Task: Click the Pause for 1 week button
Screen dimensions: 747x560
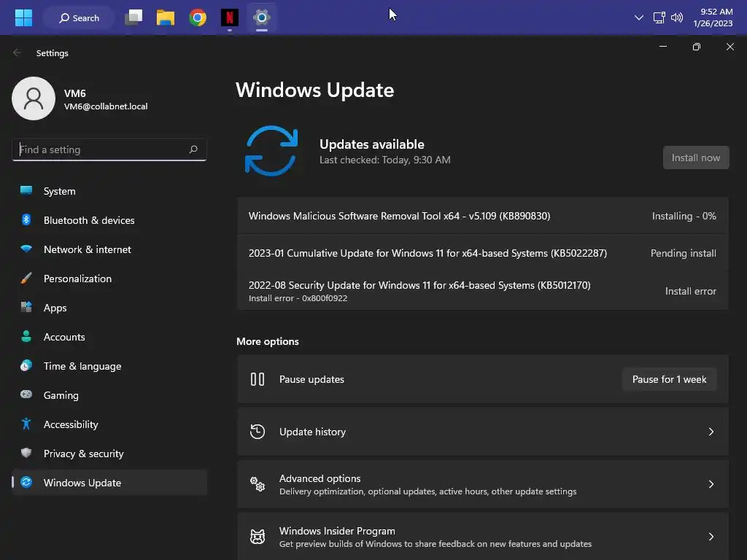Action: (669, 379)
